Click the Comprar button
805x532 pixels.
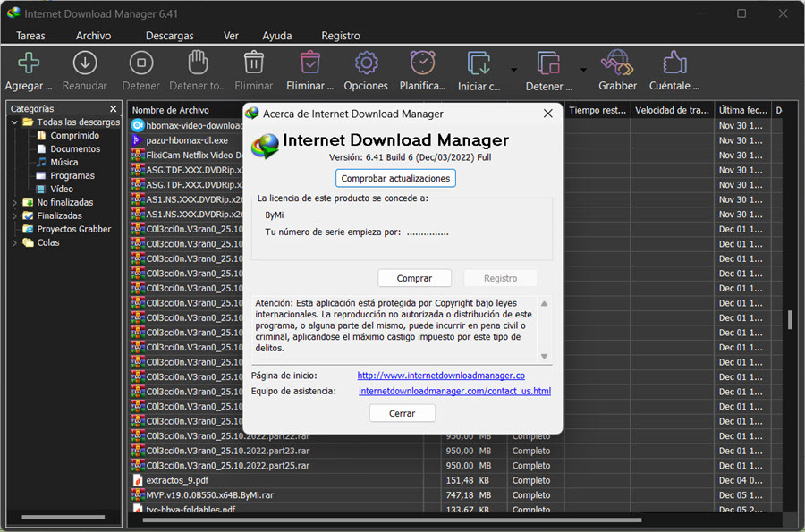point(414,278)
